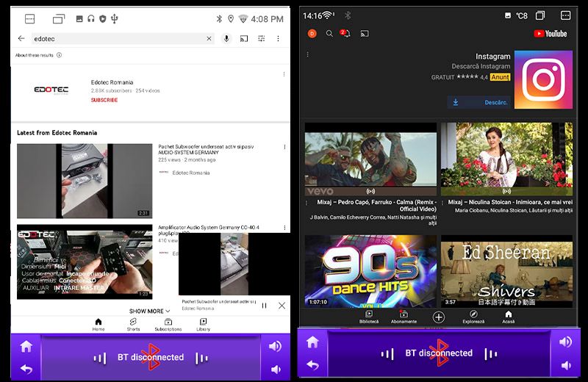Open cast icon in right YouTube header
Viewport: 588px width, 382px height.
coord(365,34)
